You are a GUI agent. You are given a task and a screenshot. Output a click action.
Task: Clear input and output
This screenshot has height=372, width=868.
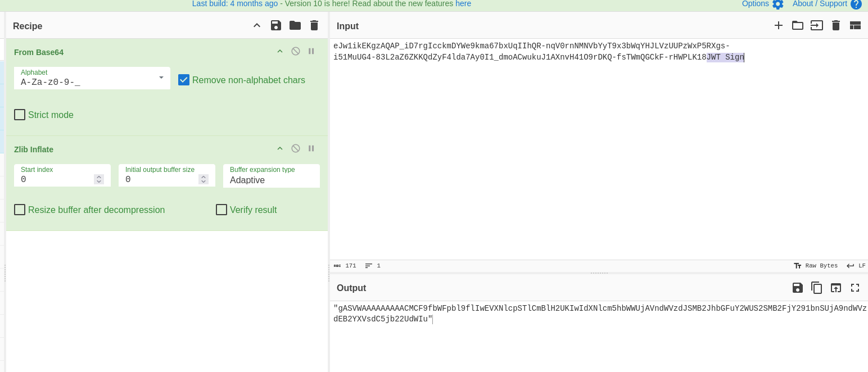836,25
